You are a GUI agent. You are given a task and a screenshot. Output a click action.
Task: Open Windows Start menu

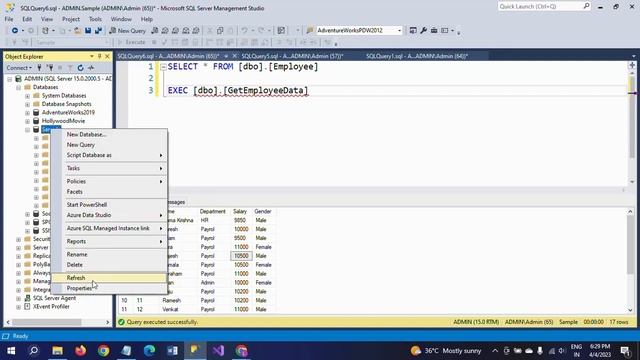11,351
